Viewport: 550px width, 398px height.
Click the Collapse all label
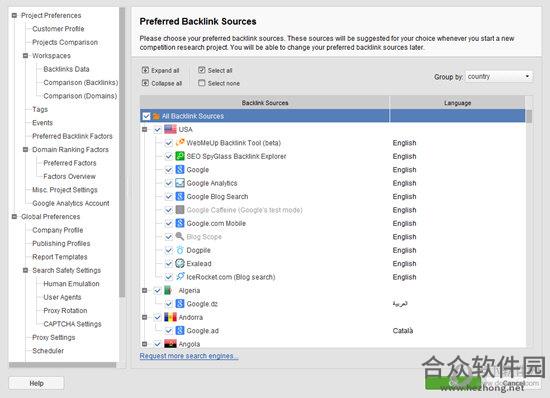pyautogui.click(x=167, y=83)
